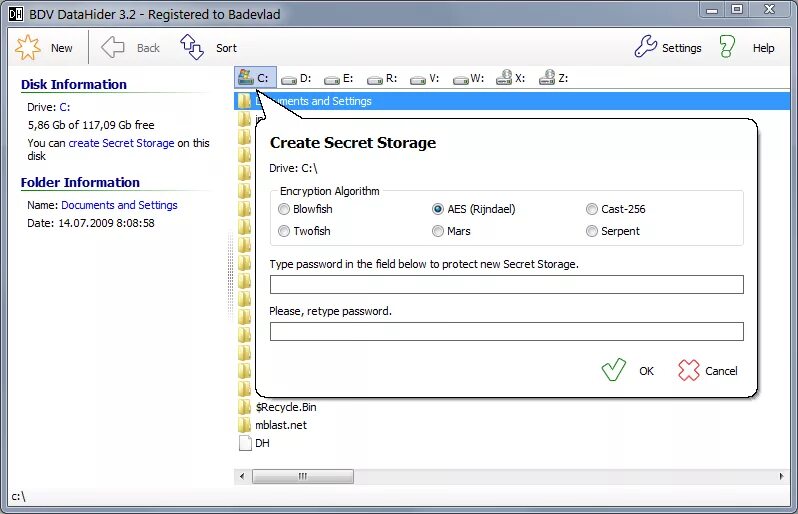Screen dimensions: 798x514
Task: Click the Documents and Settings name link
Action: [119, 205]
